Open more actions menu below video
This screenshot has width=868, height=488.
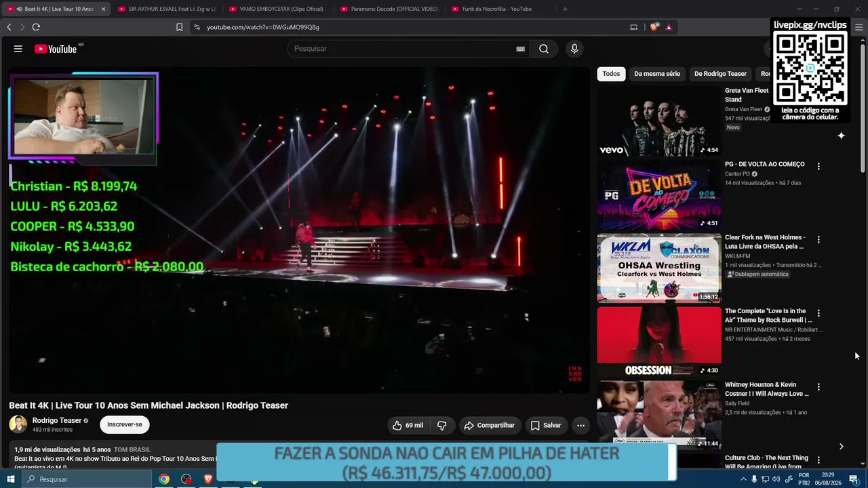pyautogui.click(x=580, y=426)
